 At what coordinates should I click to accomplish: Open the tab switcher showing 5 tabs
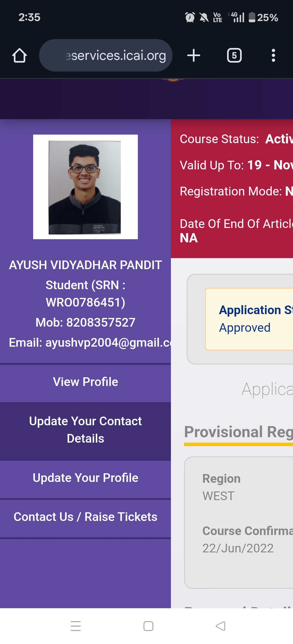[x=234, y=56]
